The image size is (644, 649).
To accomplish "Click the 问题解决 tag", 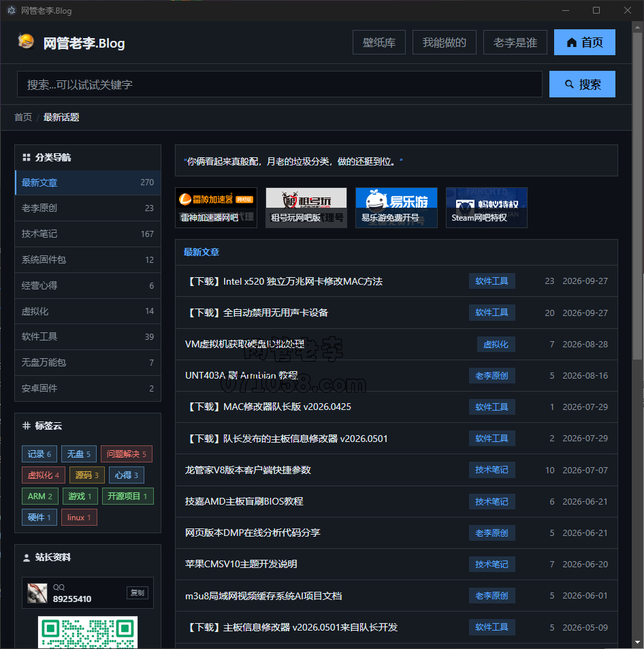I will (x=127, y=454).
